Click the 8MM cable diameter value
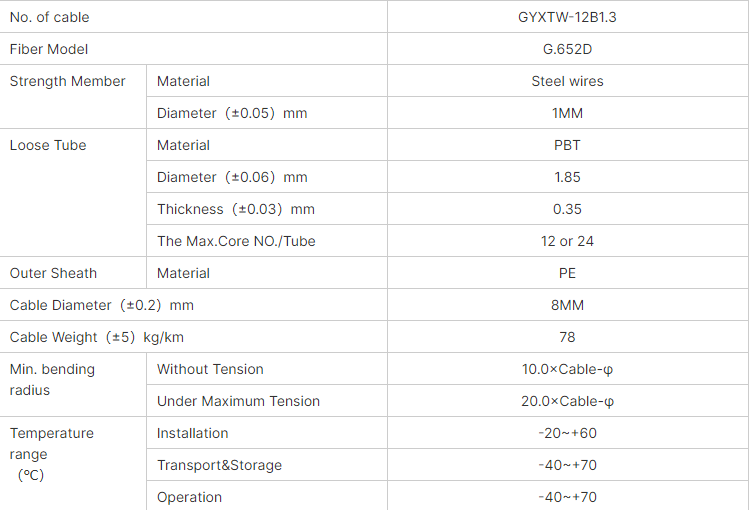753x510 pixels. pos(567,305)
